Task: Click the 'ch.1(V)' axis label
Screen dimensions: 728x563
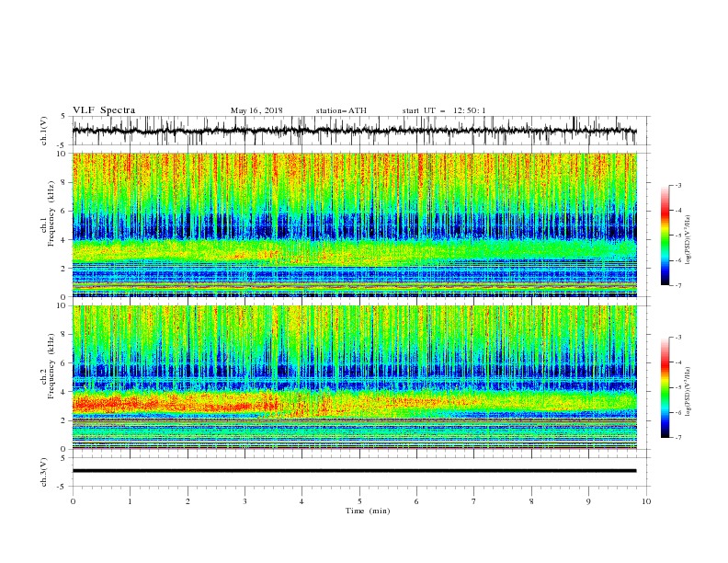Action: 44,131
